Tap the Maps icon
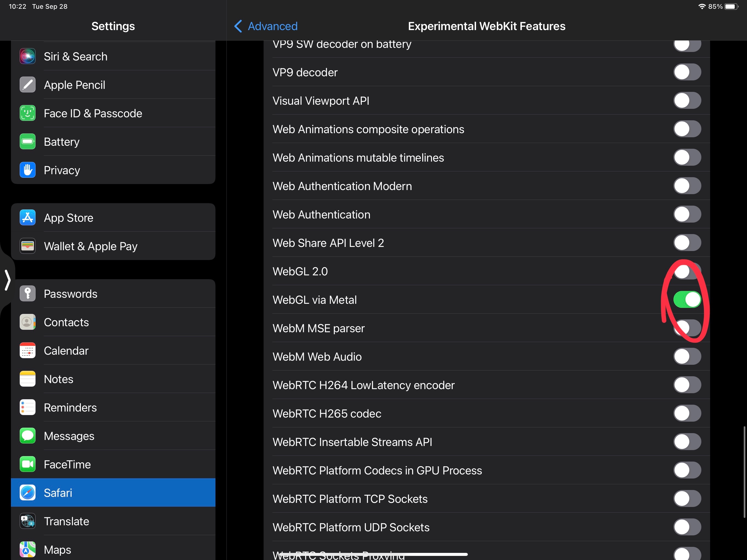The height and width of the screenshot is (560, 747). point(27,550)
